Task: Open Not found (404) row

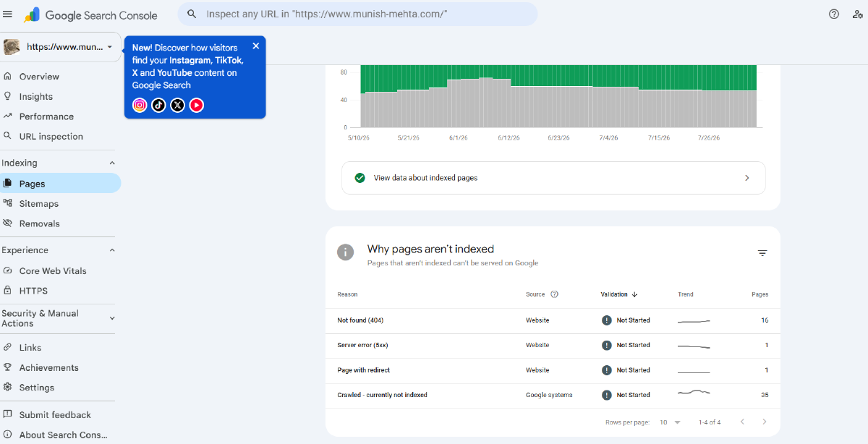Action: [553, 320]
